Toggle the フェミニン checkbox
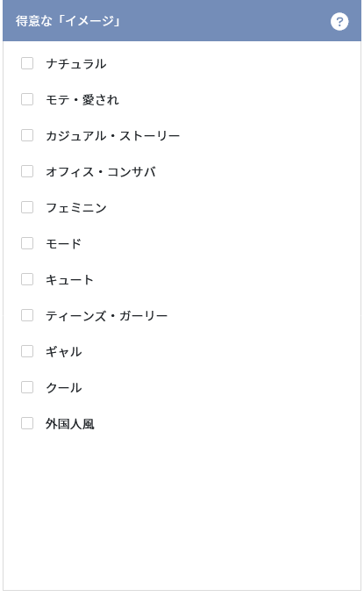364x597 pixels. pyautogui.click(x=27, y=207)
